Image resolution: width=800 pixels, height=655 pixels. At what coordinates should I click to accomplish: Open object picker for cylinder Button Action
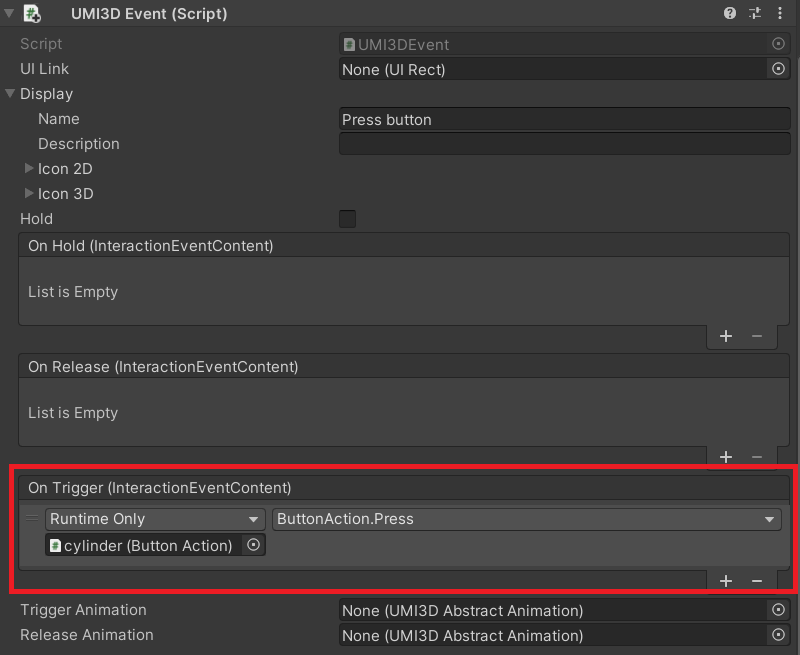point(254,545)
